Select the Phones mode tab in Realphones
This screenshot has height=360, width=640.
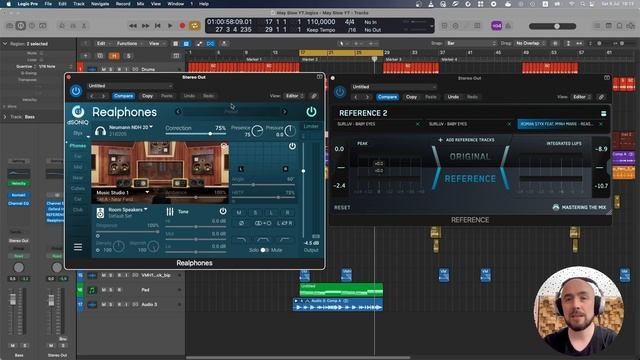click(x=78, y=146)
